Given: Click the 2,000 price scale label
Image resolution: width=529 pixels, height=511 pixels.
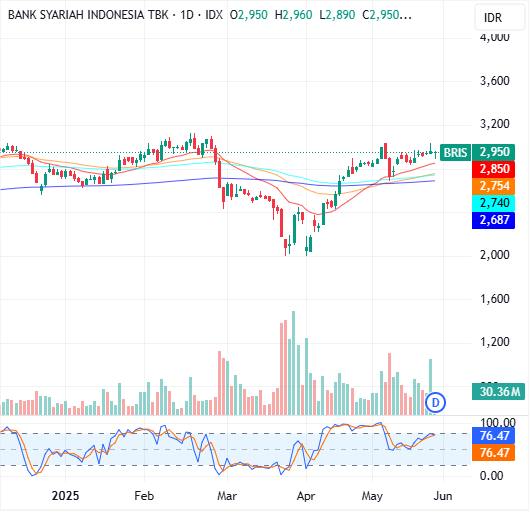Looking at the screenshot, I should 495,255.
